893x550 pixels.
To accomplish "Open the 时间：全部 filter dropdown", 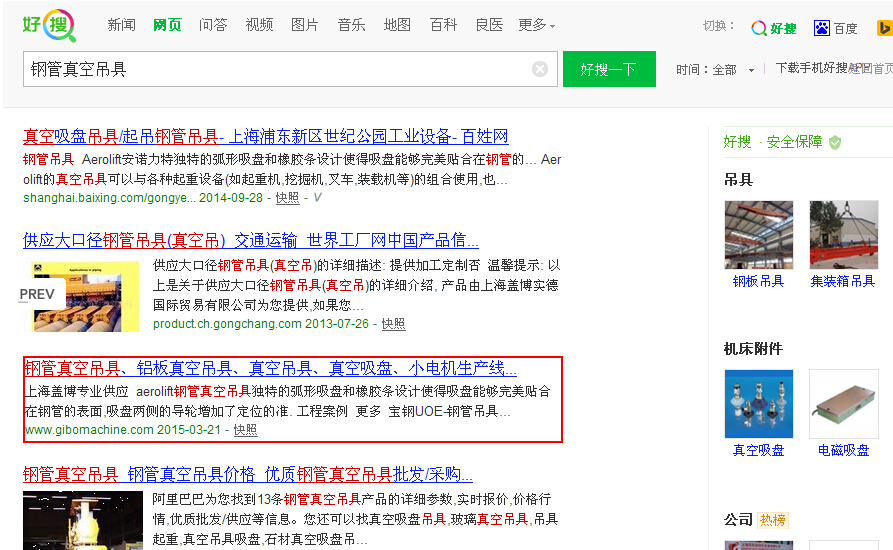I will pos(715,69).
